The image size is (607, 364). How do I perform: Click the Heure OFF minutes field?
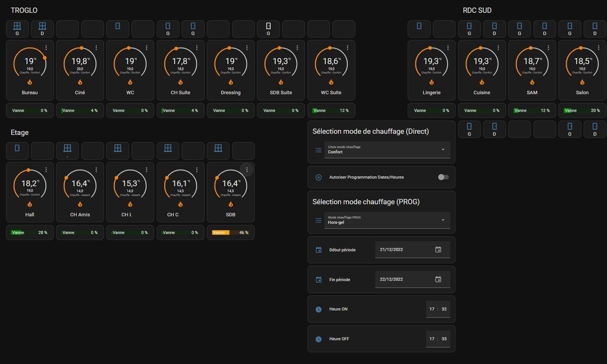[444, 339]
